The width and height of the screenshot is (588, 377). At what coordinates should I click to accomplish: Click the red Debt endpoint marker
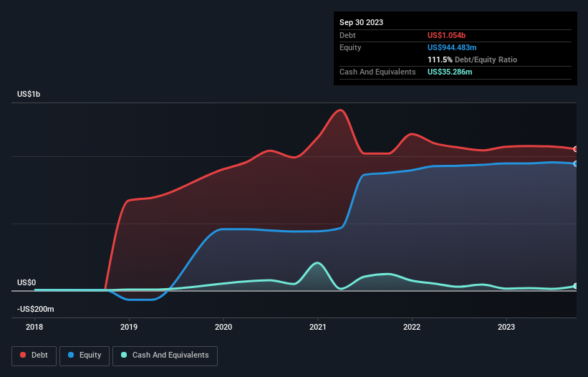(x=576, y=149)
